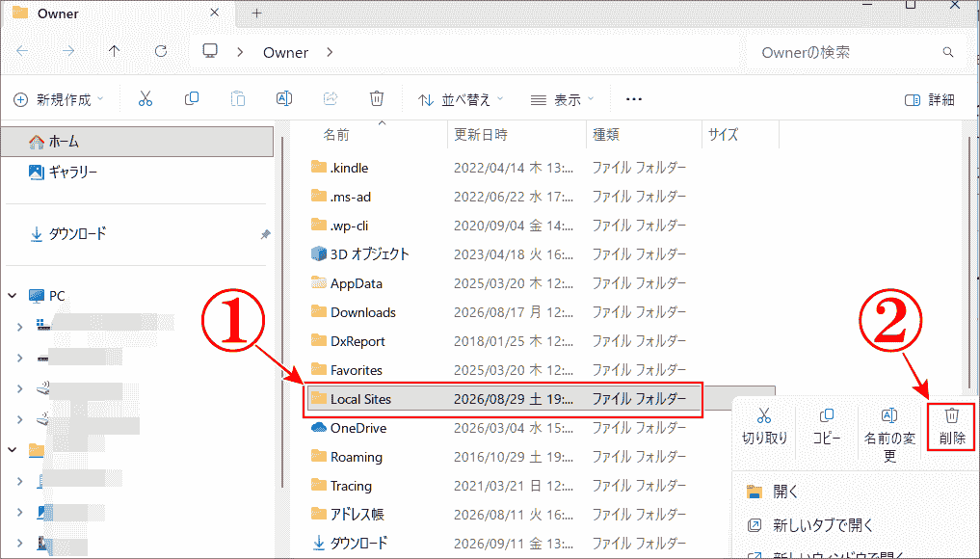Select 削除 in the context menu
The height and width of the screenshot is (559, 980).
coord(951,427)
